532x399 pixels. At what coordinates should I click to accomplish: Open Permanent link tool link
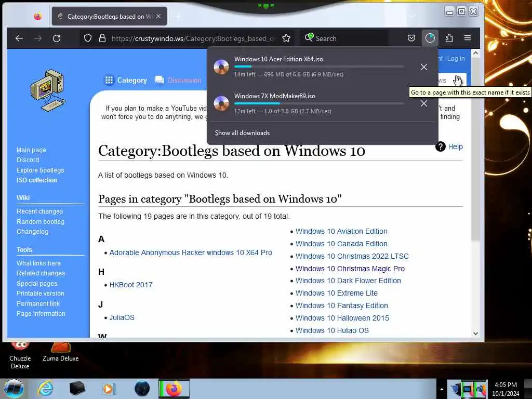38,303
